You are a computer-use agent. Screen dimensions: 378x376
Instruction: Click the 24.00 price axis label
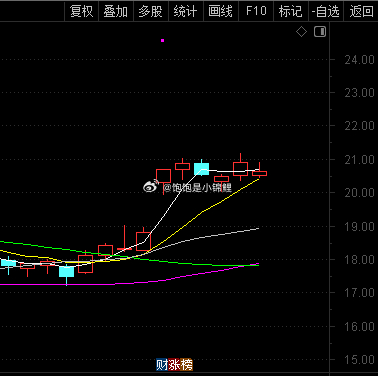point(359,60)
